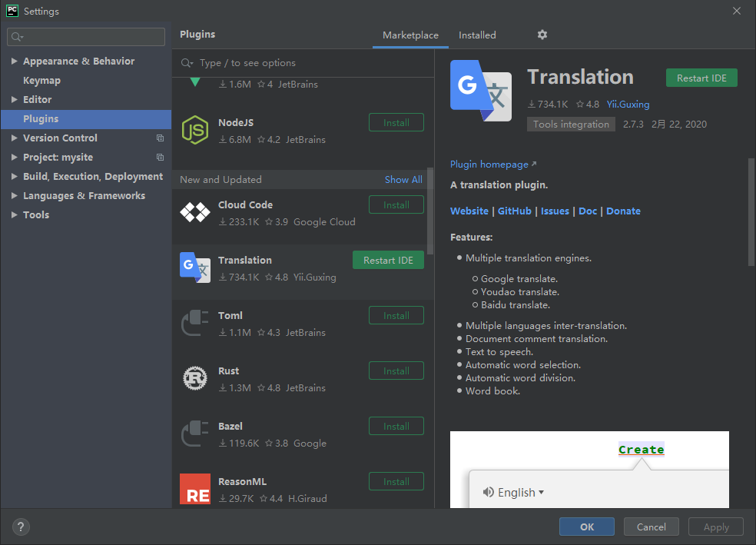Open the plugin settings gear icon

pos(542,35)
